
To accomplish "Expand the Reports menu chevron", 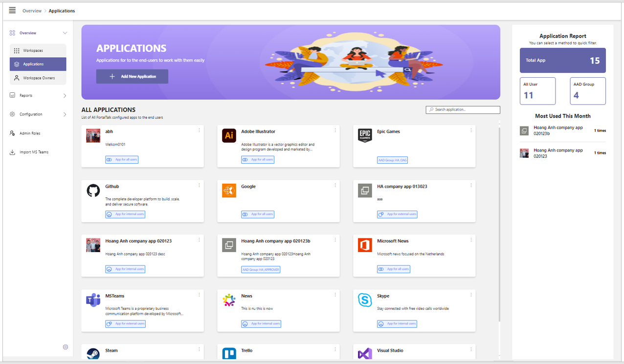I will tap(65, 96).
